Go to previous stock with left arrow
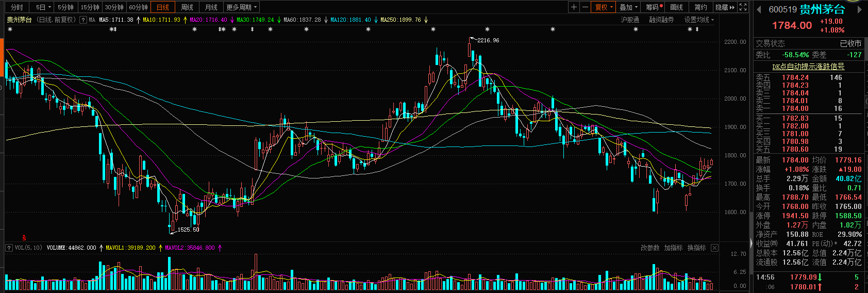The width and height of the screenshot is (868, 293). (x=759, y=9)
